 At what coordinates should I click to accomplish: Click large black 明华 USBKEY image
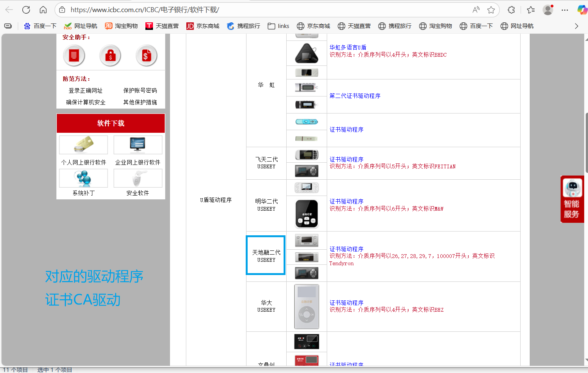coord(307,214)
